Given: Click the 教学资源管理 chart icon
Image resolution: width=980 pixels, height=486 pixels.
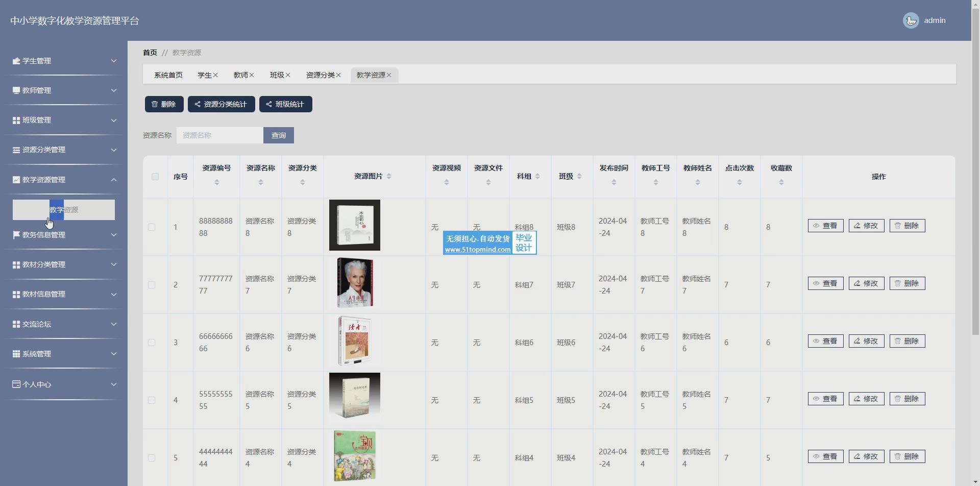Looking at the screenshot, I should 16,180.
